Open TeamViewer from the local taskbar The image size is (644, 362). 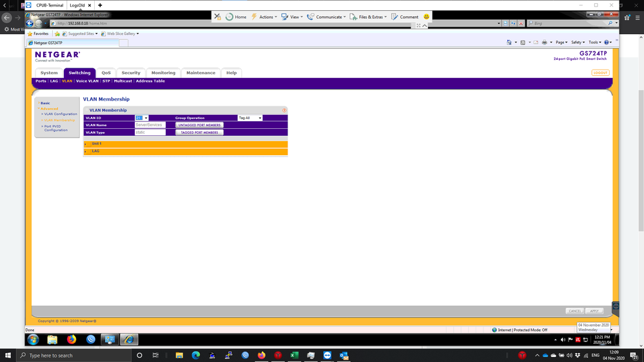tap(327, 355)
